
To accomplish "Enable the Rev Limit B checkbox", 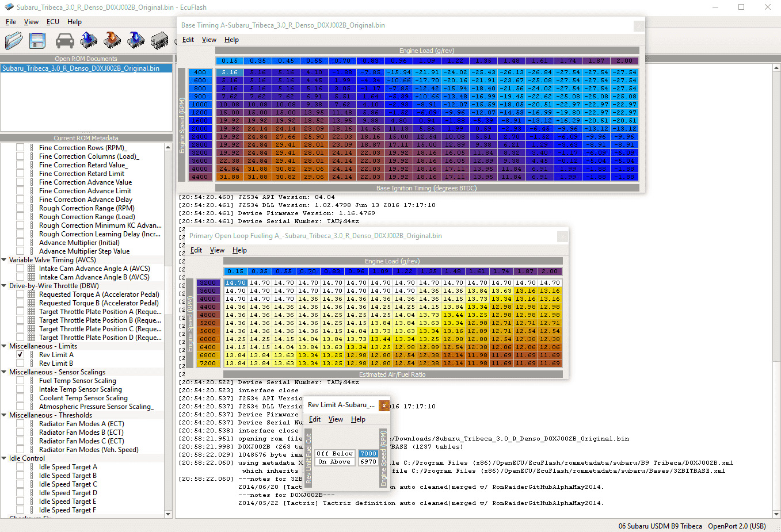I will coord(20,363).
